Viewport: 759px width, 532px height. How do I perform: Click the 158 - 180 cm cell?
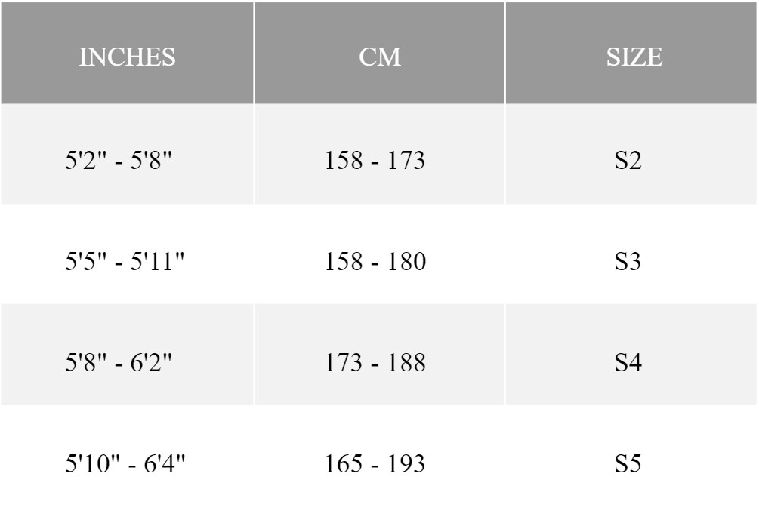pos(379,255)
